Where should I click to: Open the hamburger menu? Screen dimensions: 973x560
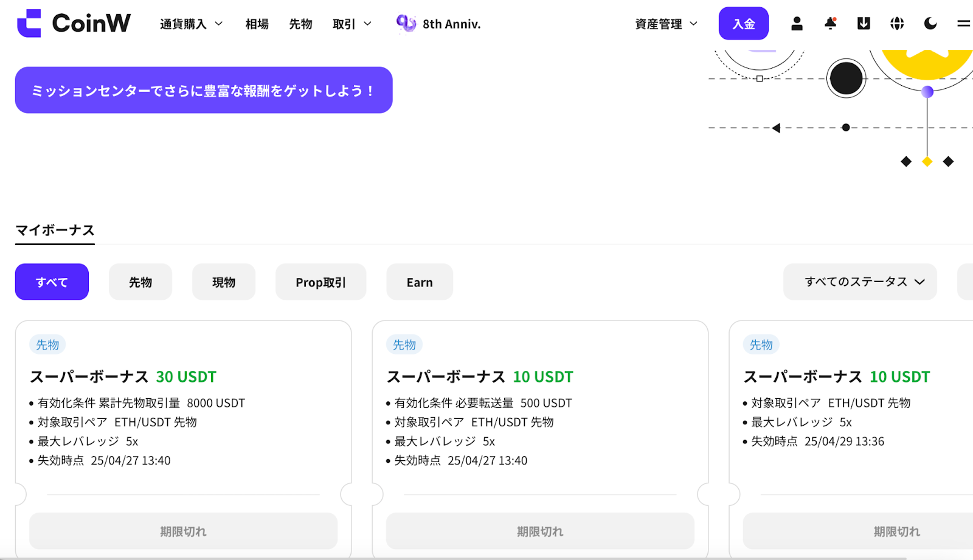coord(964,24)
